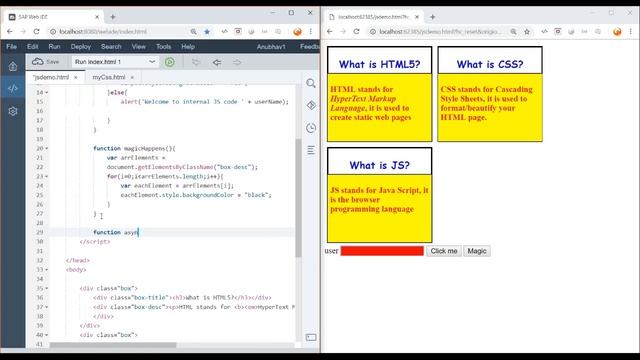Click the What is CSS? heading
This screenshot has height=360, width=640.
[x=490, y=64]
